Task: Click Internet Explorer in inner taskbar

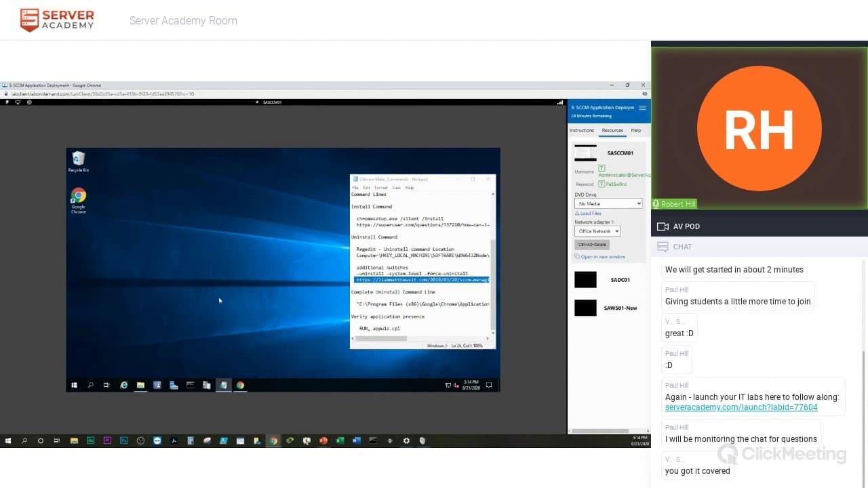Action: [124, 385]
